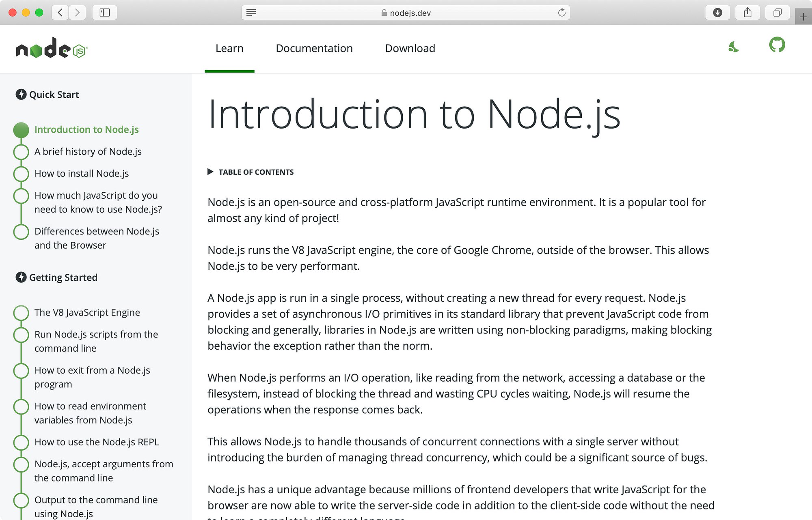Click the Getting Started section heading
Image resolution: width=812 pixels, height=520 pixels.
click(x=63, y=277)
